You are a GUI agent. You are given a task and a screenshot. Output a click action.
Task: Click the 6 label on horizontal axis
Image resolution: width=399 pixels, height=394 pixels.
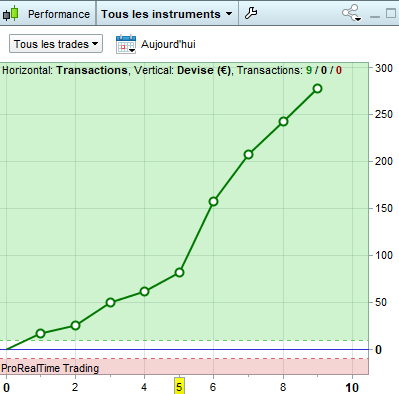click(x=213, y=387)
